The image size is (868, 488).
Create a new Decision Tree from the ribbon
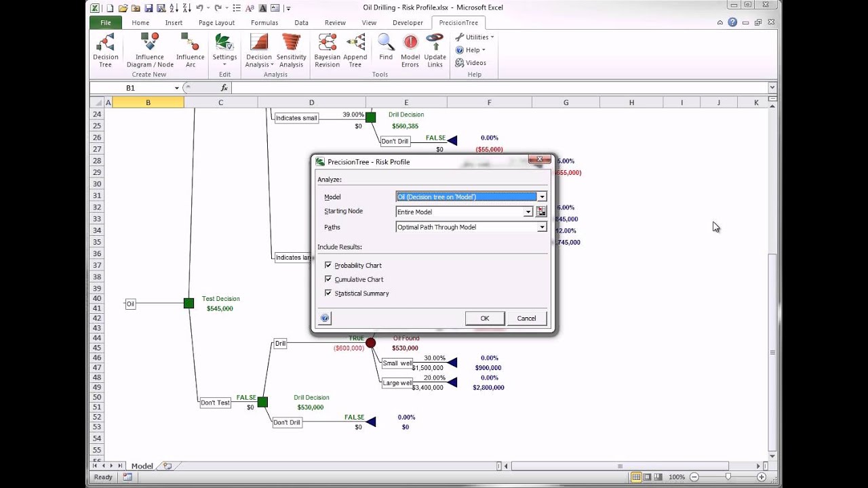click(105, 50)
